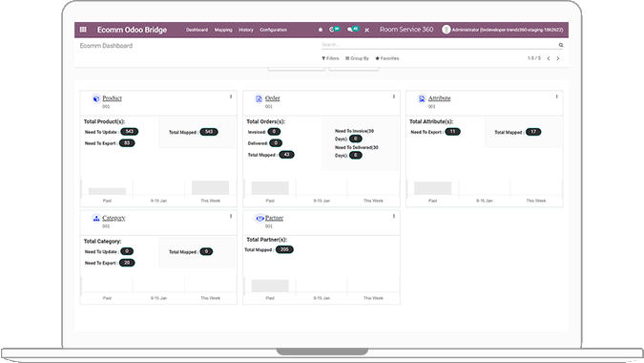Open the Attribute link

(439, 98)
